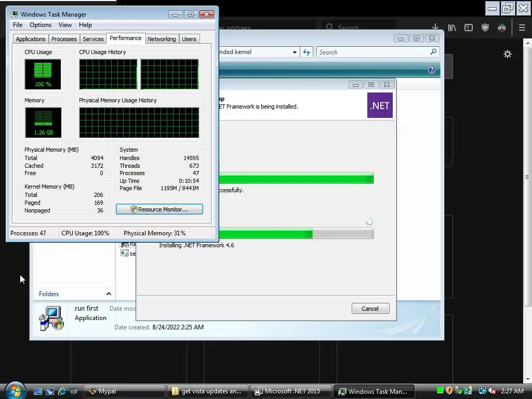This screenshot has width=532, height=399.
Task: Click Up Time value 0:10:54
Action: pyautogui.click(x=189, y=181)
